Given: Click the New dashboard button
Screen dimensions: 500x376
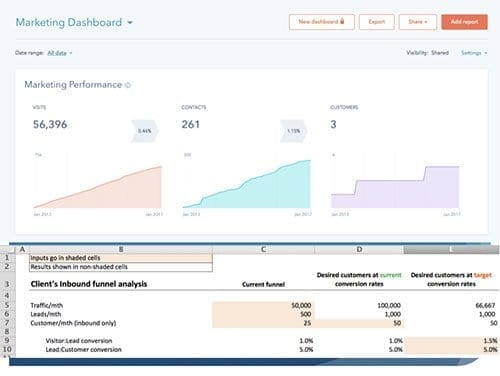Looking at the screenshot, I should click(322, 22).
